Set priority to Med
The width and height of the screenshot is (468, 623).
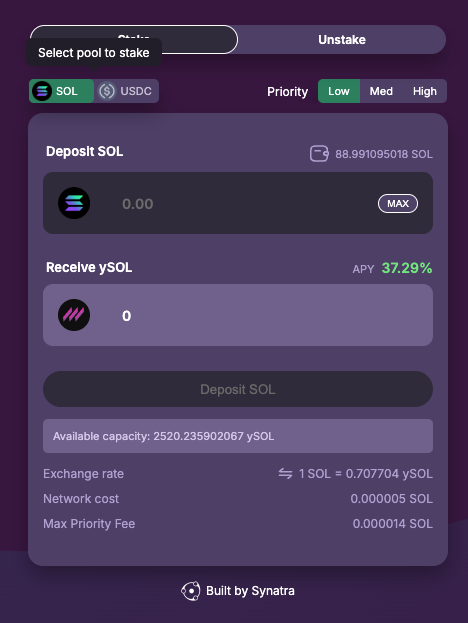[381, 91]
